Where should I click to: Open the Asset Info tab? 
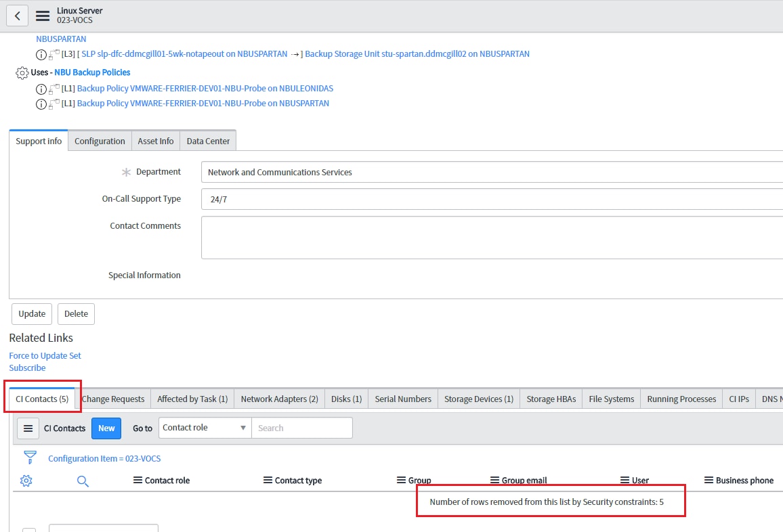point(156,141)
